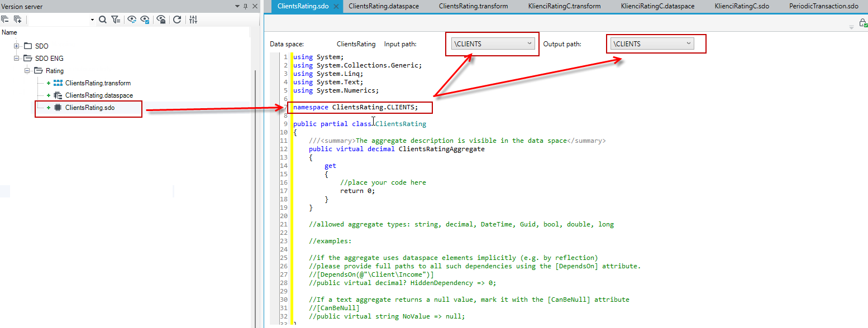Collapse all nodes in Version server tree
The height and width of the screenshot is (328, 868).
pos(5,20)
